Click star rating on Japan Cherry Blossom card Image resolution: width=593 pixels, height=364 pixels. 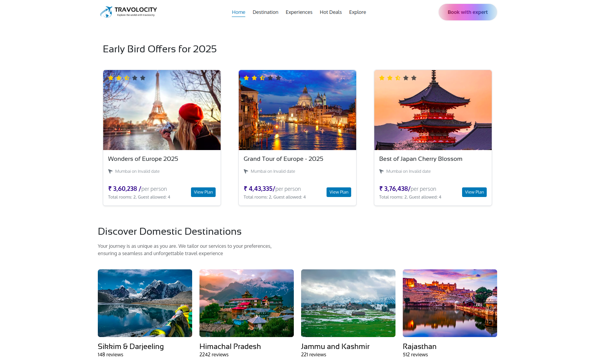coord(398,78)
